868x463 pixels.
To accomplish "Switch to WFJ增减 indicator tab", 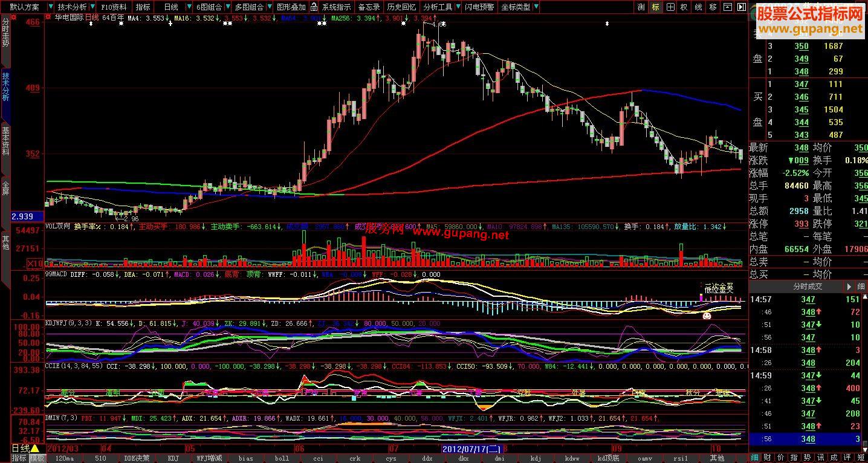I will [x=209, y=458].
